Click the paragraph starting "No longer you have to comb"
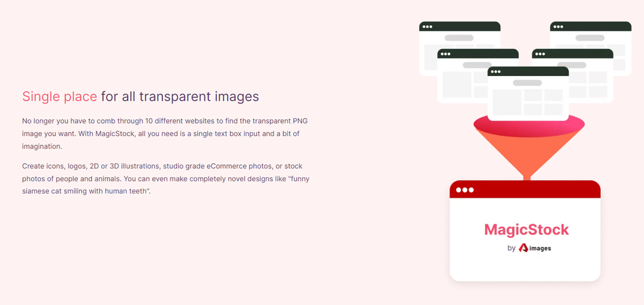 165,133
